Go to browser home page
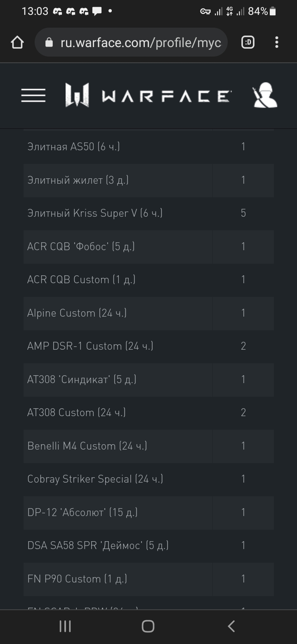 pyautogui.click(x=17, y=42)
